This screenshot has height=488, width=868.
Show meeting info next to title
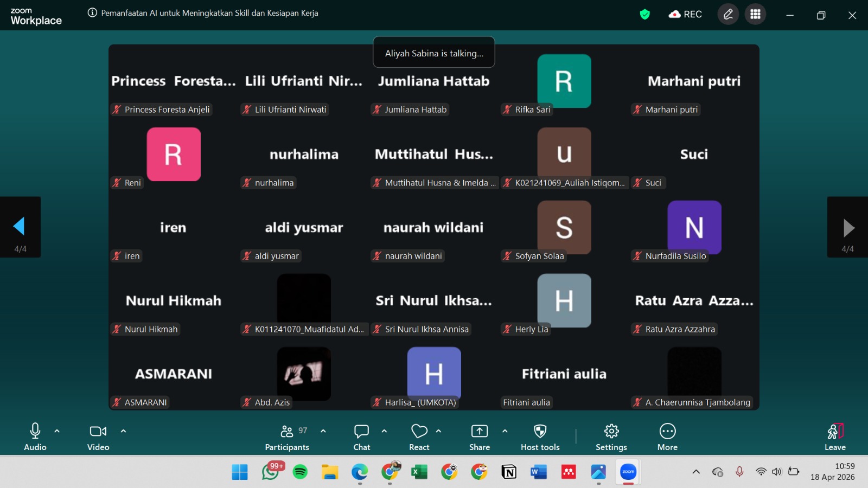click(92, 13)
